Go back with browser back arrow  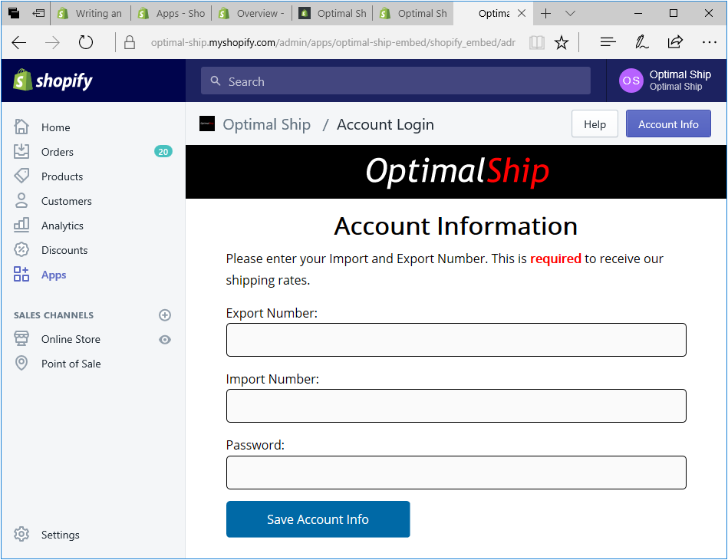(19, 43)
